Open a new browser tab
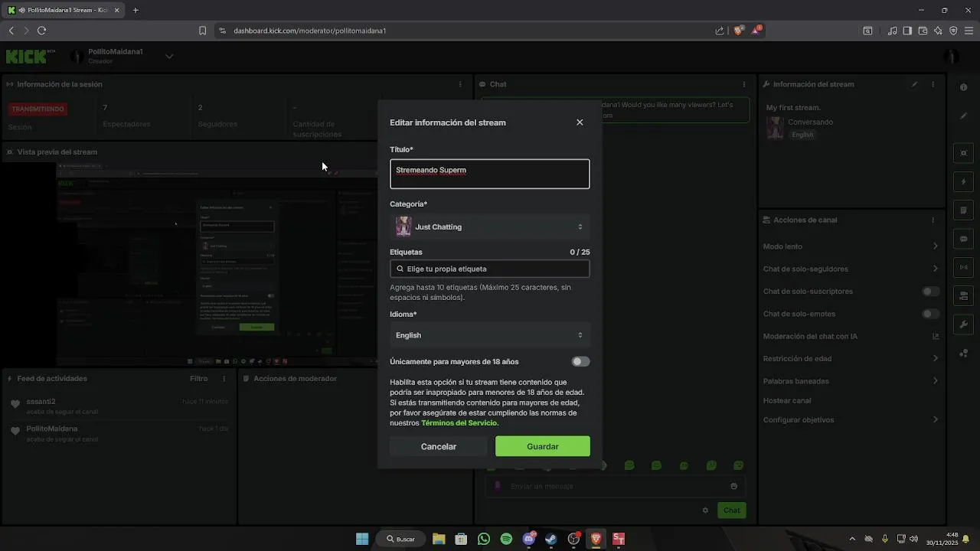The image size is (980, 551). click(136, 10)
